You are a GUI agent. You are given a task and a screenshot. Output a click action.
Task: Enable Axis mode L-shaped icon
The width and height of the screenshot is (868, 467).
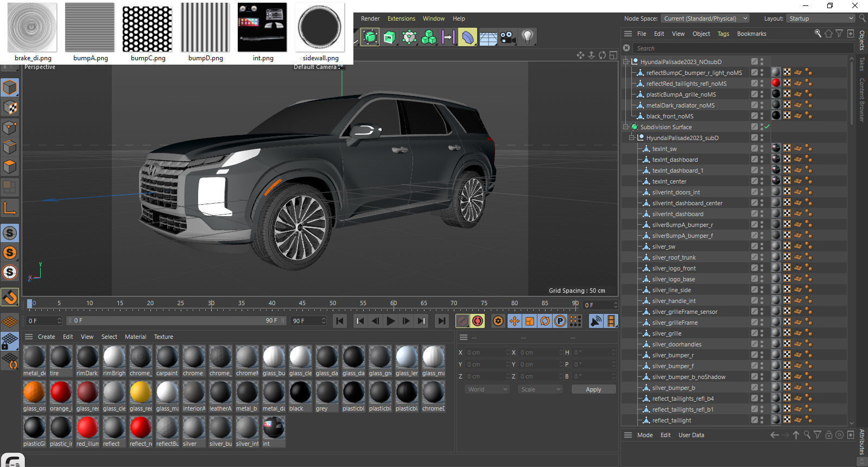click(10, 207)
